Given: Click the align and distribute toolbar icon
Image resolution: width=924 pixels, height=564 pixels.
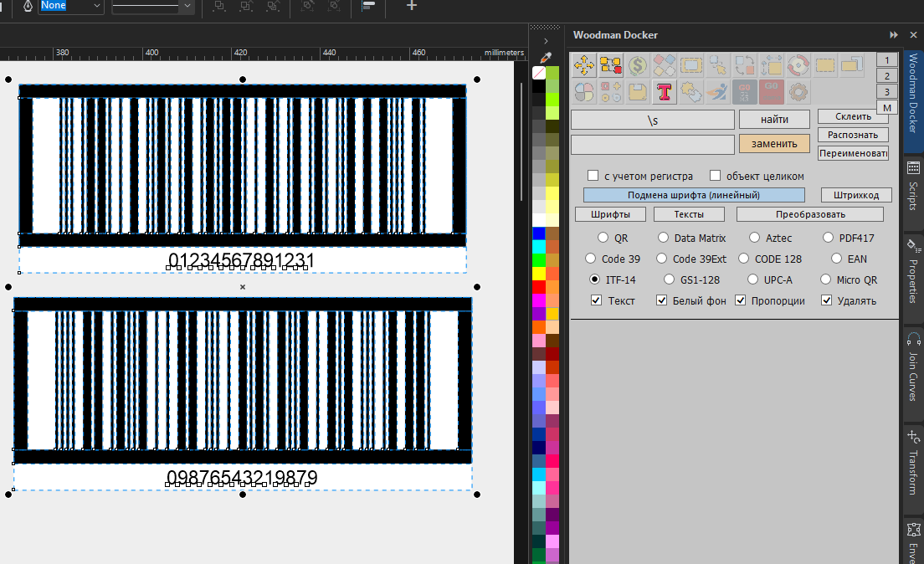Looking at the screenshot, I should pyautogui.click(x=368, y=6).
